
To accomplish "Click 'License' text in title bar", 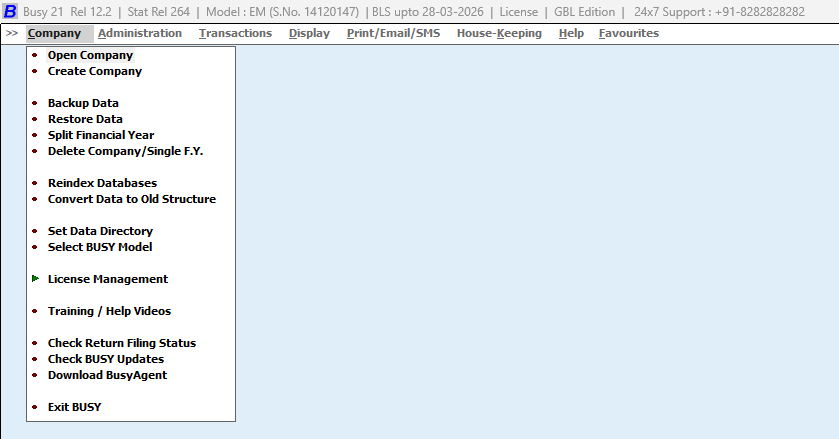I will tap(518, 12).
